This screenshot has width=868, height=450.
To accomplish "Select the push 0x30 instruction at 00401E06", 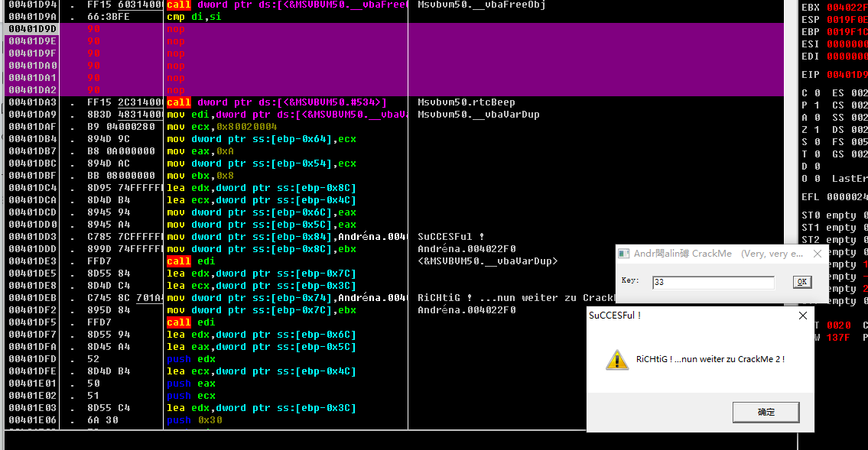I will point(190,420).
